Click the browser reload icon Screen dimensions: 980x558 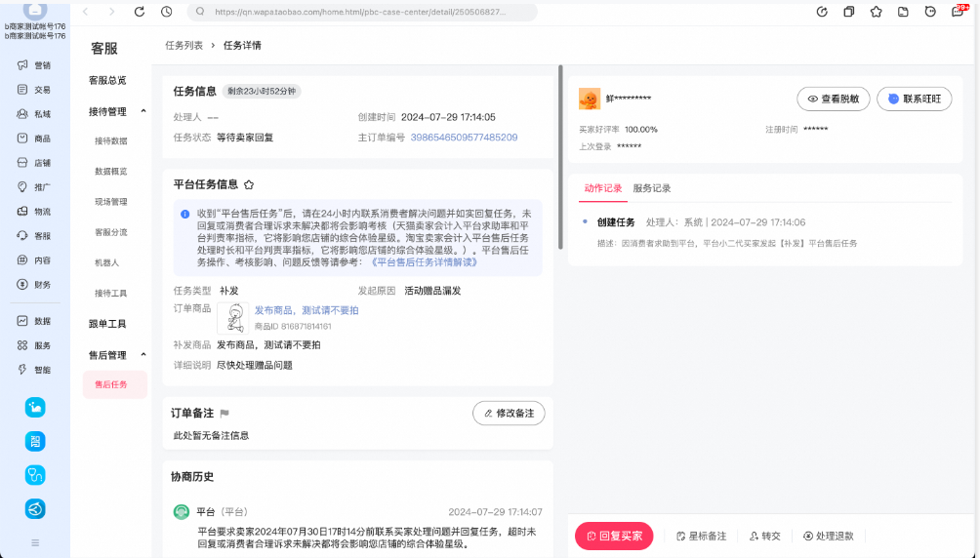140,12
